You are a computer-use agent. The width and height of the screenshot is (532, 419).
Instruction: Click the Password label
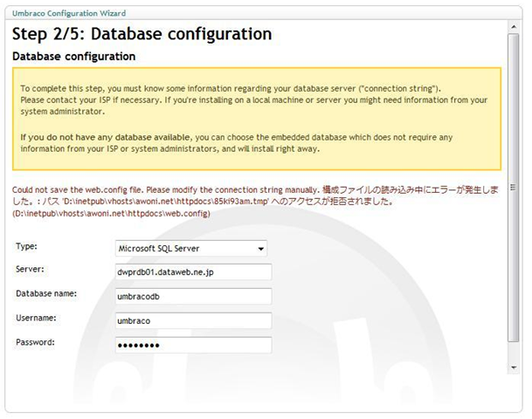pos(35,342)
